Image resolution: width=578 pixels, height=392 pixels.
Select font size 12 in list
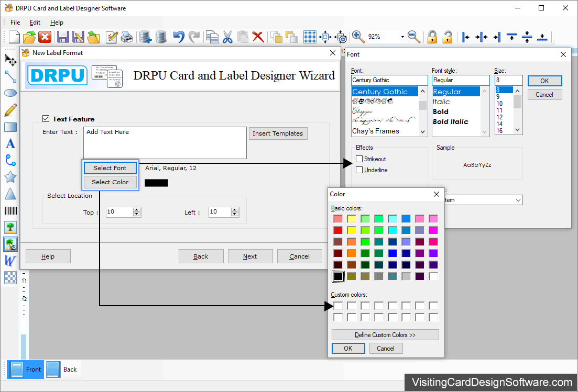pyautogui.click(x=499, y=117)
